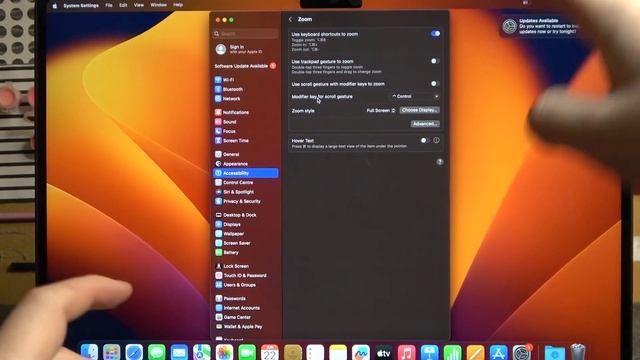This screenshot has width=640, height=360.
Task: Select the highlighted Accessibility sidebar item
Action: click(245, 173)
